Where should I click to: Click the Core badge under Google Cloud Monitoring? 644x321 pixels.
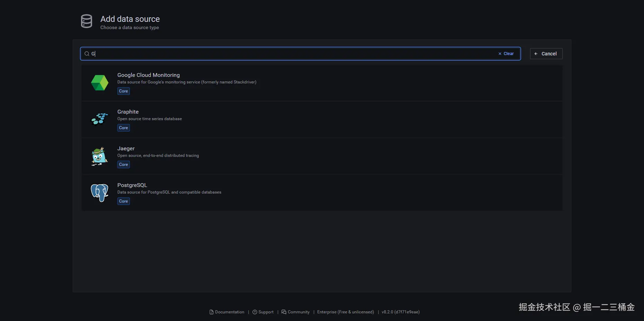[x=124, y=91]
